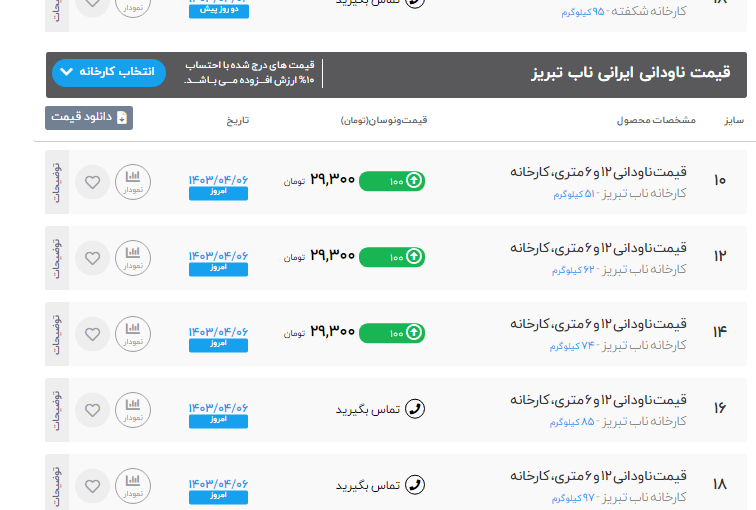Click the phone icon in size 16 row
Image resolution: width=756 pixels, height=510 pixels.
point(415,409)
